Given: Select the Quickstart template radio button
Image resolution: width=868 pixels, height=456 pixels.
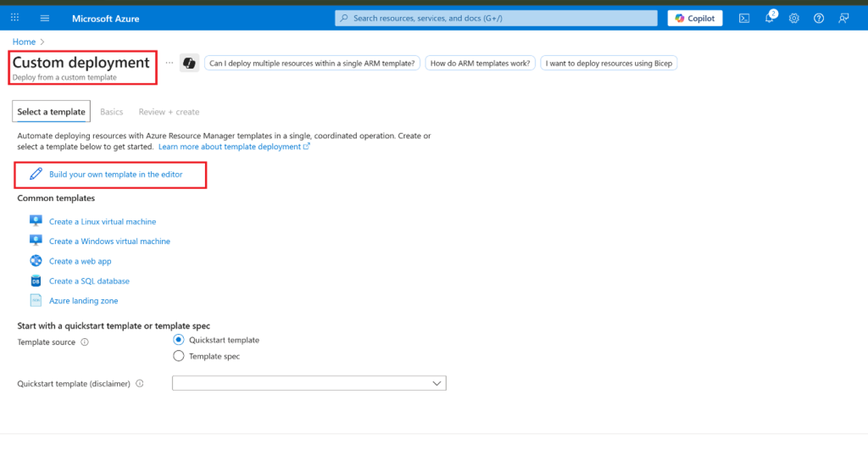Looking at the screenshot, I should tap(178, 340).
